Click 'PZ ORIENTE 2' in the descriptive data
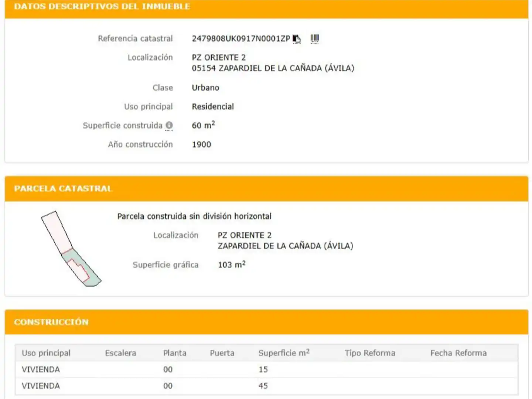The width and height of the screenshot is (532, 399). [219, 58]
